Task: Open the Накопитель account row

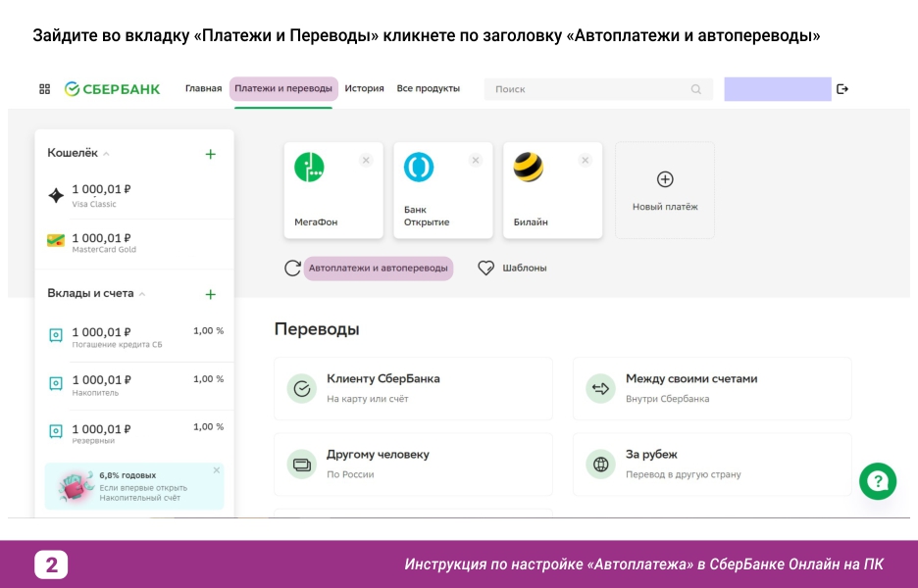Action: [134, 385]
